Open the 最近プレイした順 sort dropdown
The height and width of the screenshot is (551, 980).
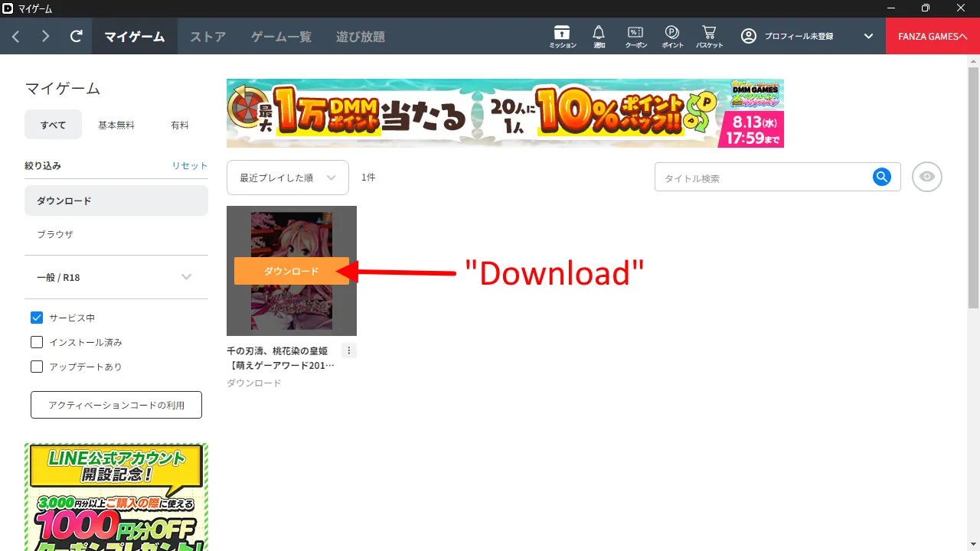coord(288,178)
